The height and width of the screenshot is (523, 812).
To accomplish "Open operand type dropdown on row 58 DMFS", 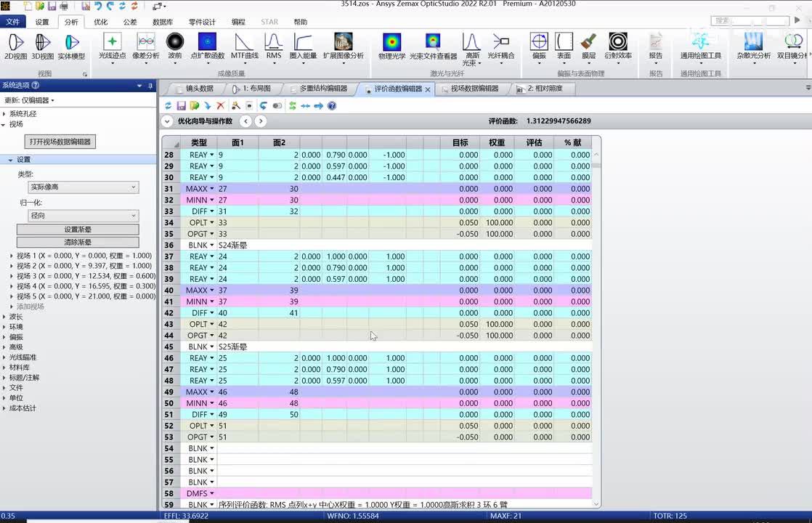I will (x=212, y=493).
